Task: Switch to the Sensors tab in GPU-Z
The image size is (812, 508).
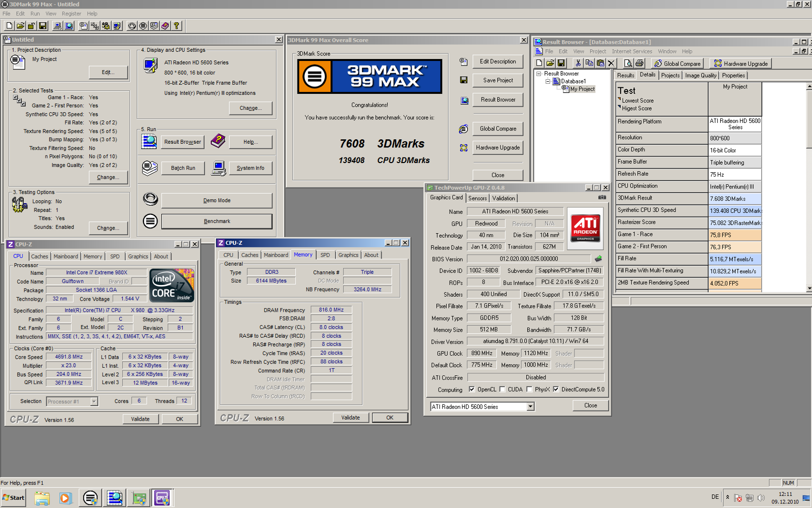Action: tap(478, 198)
